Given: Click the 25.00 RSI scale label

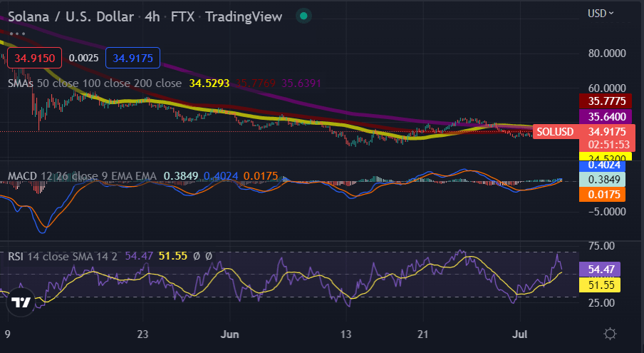Looking at the screenshot, I should [x=602, y=303].
